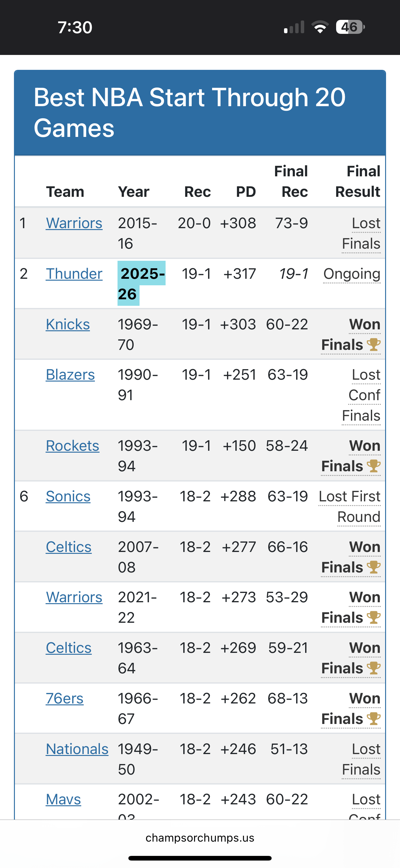Click the trophy icon in the Knicks row
Screen dimensions: 400x868
[x=373, y=345]
